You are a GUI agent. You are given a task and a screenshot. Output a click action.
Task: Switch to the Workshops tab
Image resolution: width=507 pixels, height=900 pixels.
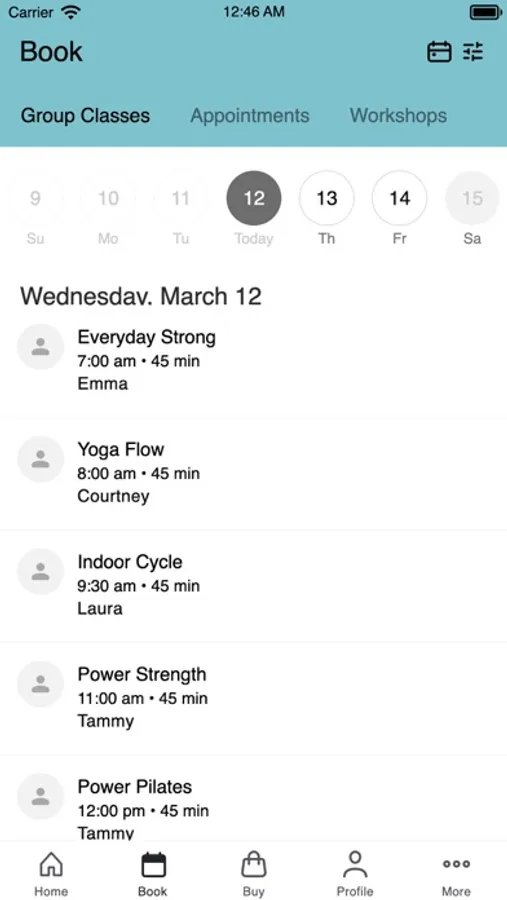point(398,115)
